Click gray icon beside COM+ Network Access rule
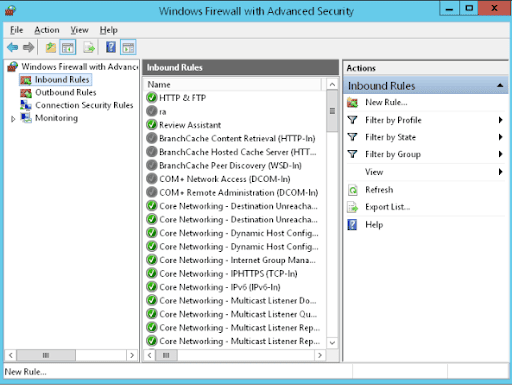512x389 pixels. [152, 179]
